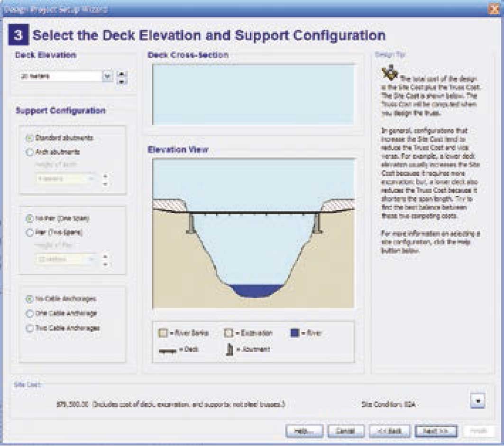Cancel the setup wizard
This screenshot has height=446, width=504.
(346, 431)
